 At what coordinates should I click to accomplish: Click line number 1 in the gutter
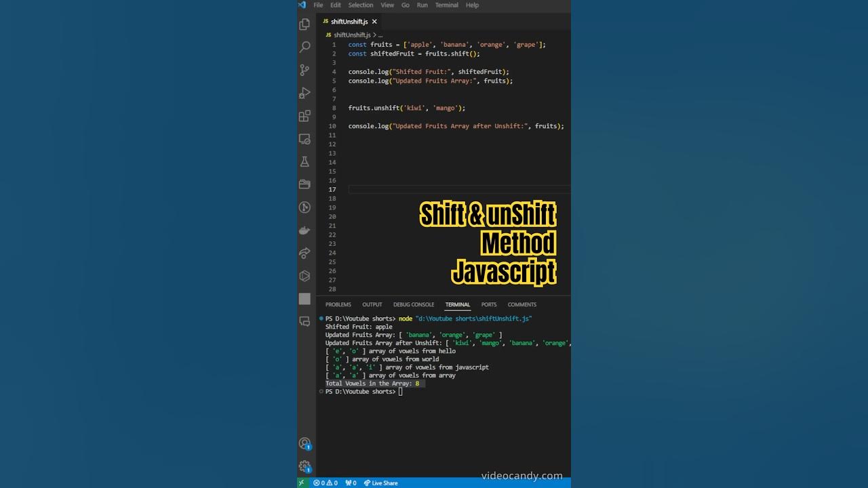pos(334,45)
